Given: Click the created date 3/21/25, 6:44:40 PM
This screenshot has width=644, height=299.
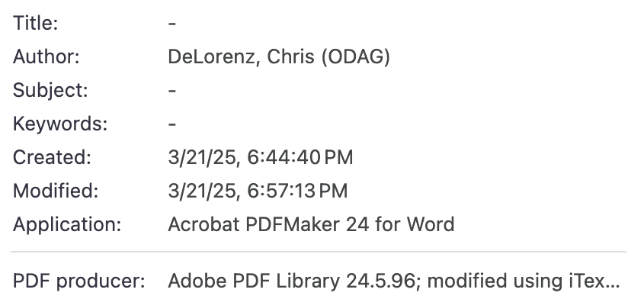Looking at the screenshot, I should (261, 158).
